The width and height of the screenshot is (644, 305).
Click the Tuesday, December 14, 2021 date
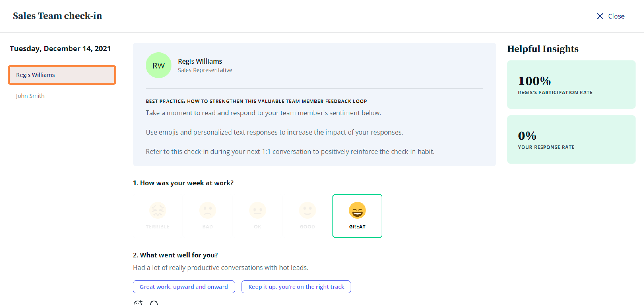[x=60, y=49]
